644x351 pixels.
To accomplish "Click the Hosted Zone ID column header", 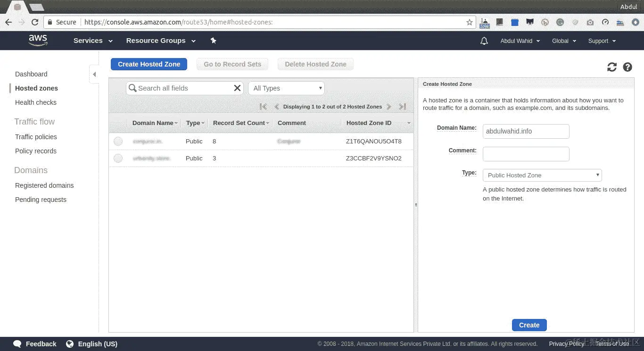I will click(369, 123).
